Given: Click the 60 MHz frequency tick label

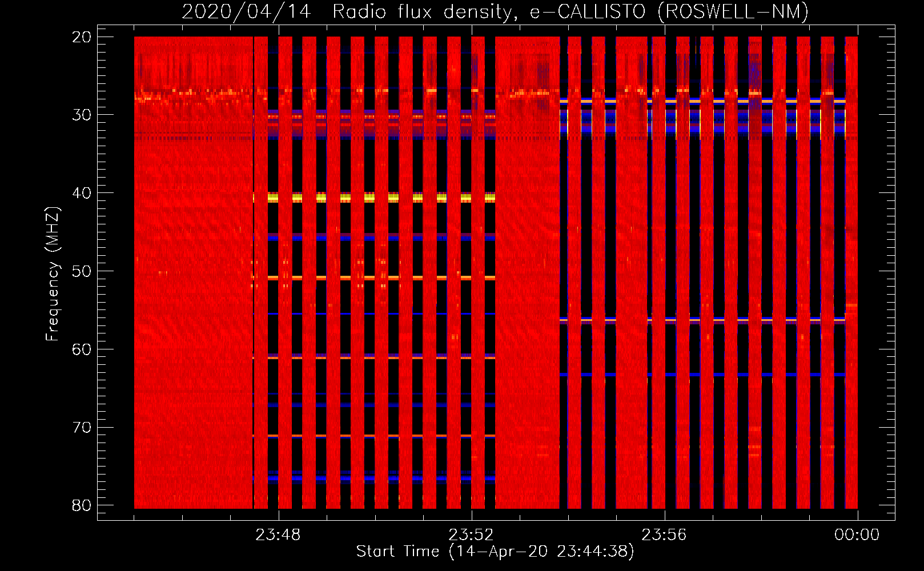Looking at the screenshot, I should click(x=82, y=349).
